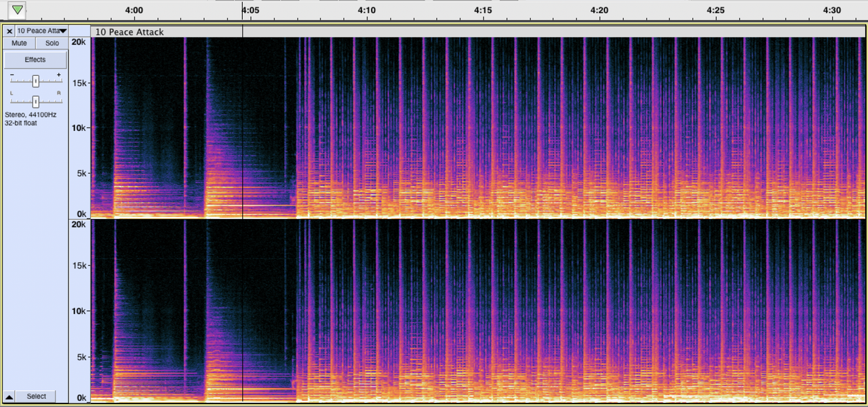Click the 4:10 mark on the timeline
The width and height of the screenshot is (868, 407).
pos(366,10)
